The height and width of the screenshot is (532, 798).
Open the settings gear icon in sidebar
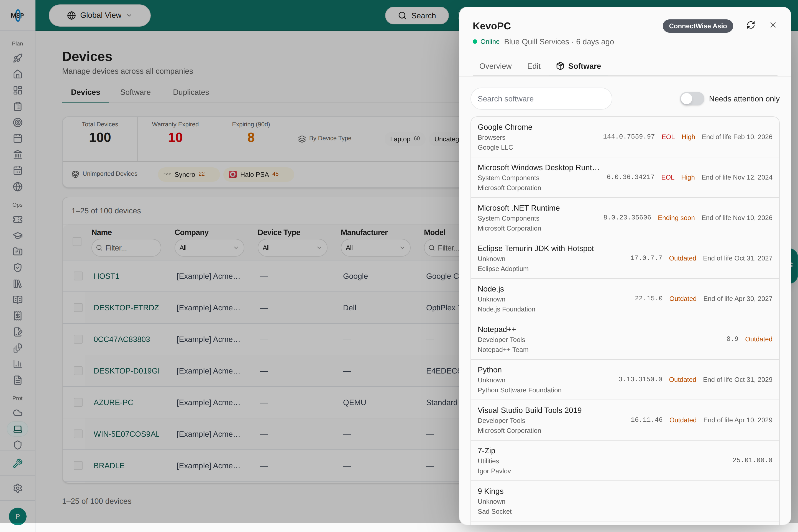coord(18,488)
